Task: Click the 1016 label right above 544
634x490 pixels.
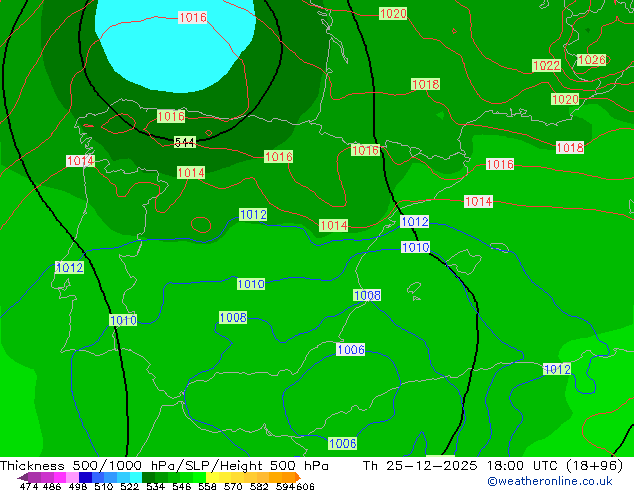Action: point(171,117)
